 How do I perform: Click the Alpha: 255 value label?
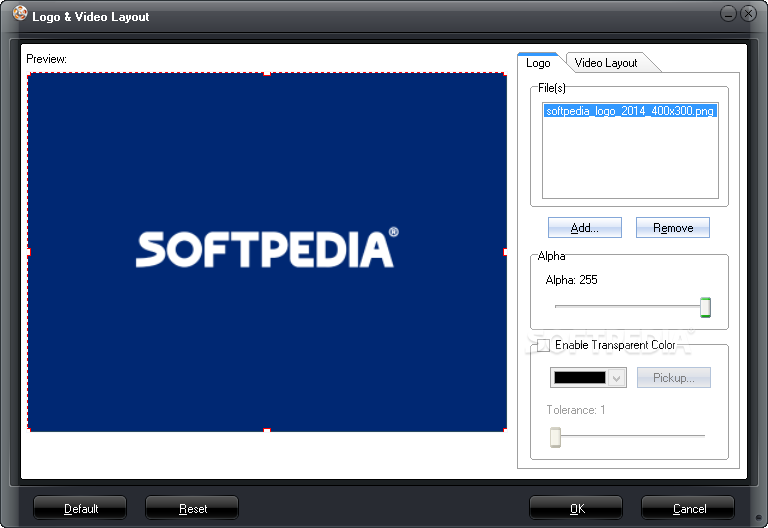(571, 280)
